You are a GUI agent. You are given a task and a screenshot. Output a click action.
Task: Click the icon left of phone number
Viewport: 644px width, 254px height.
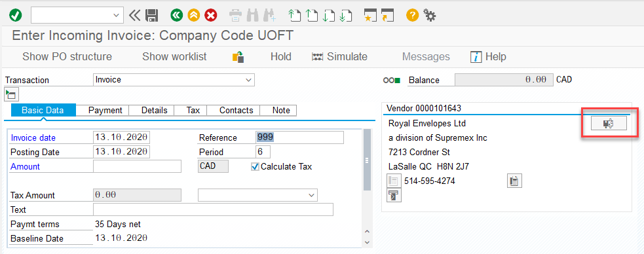pyautogui.click(x=394, y=181)
